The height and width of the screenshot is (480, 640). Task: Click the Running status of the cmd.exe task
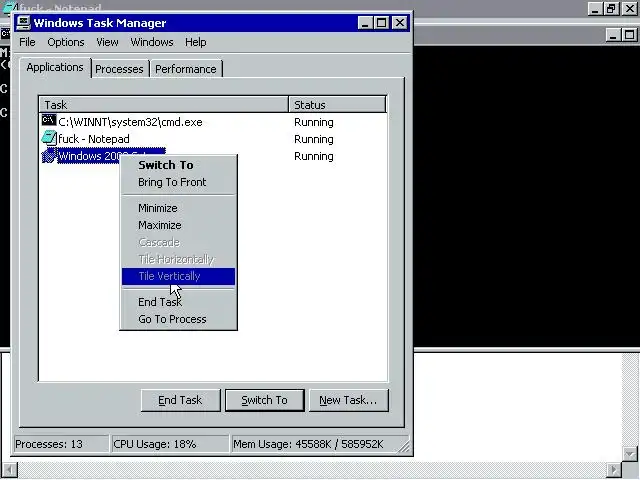(x=313, y=122)
